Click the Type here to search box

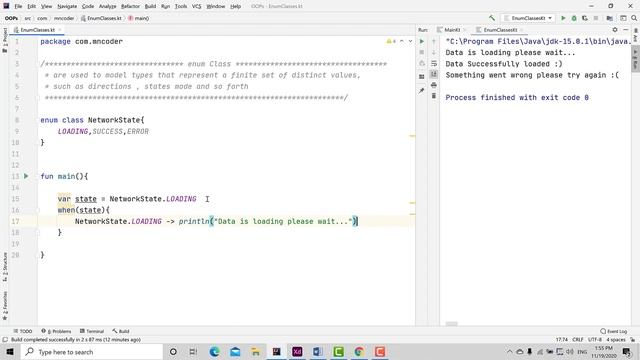coord(91,351)
